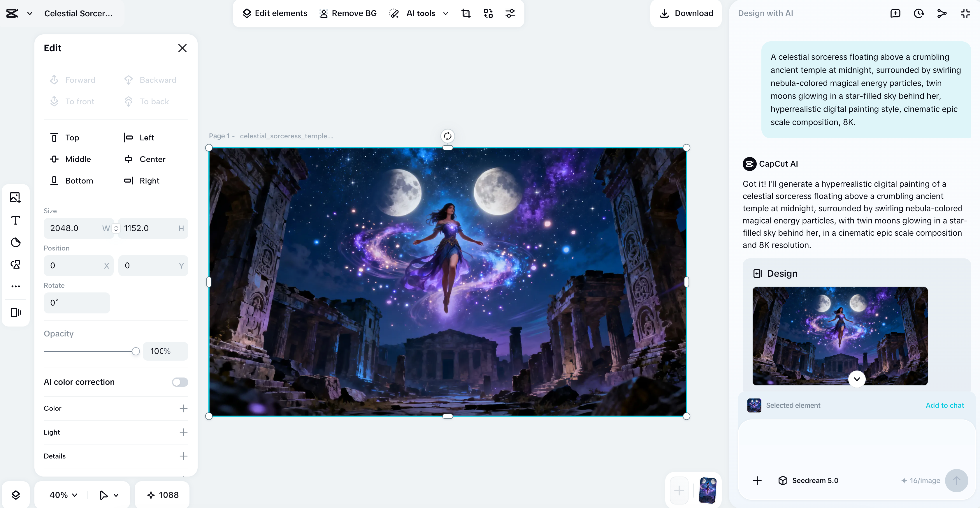980x508 pixels.
Task: Open the Adjust settings icon
Action: tap(510, 13)
